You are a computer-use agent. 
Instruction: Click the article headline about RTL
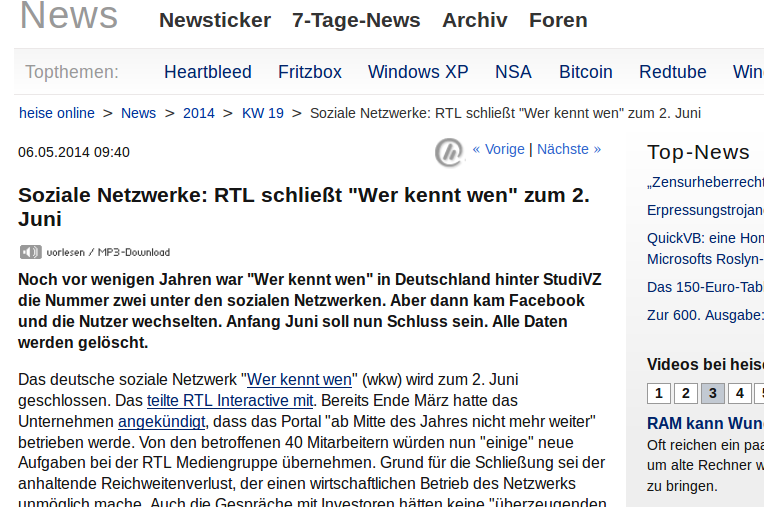pos(304,207)
